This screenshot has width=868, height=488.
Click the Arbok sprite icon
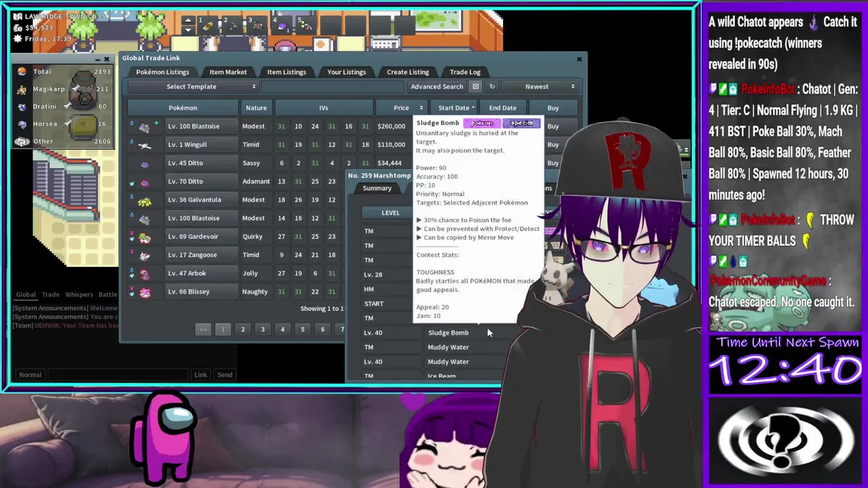[144, 274]
